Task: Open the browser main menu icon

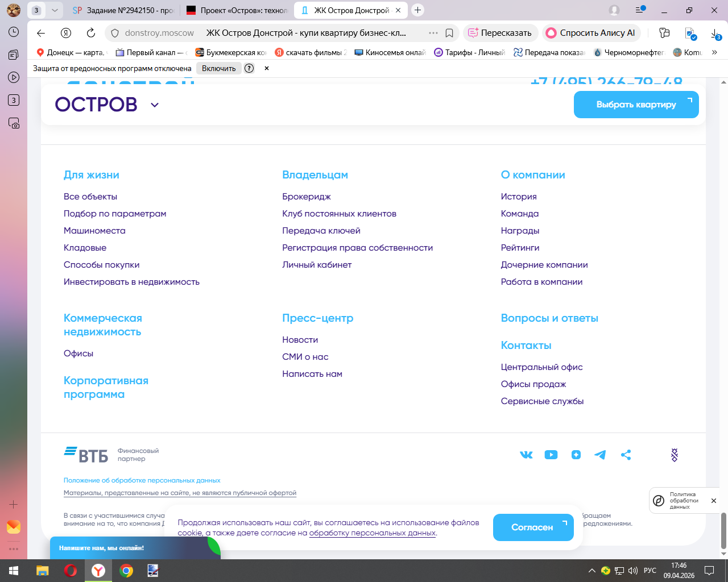Action: point(640,10)
